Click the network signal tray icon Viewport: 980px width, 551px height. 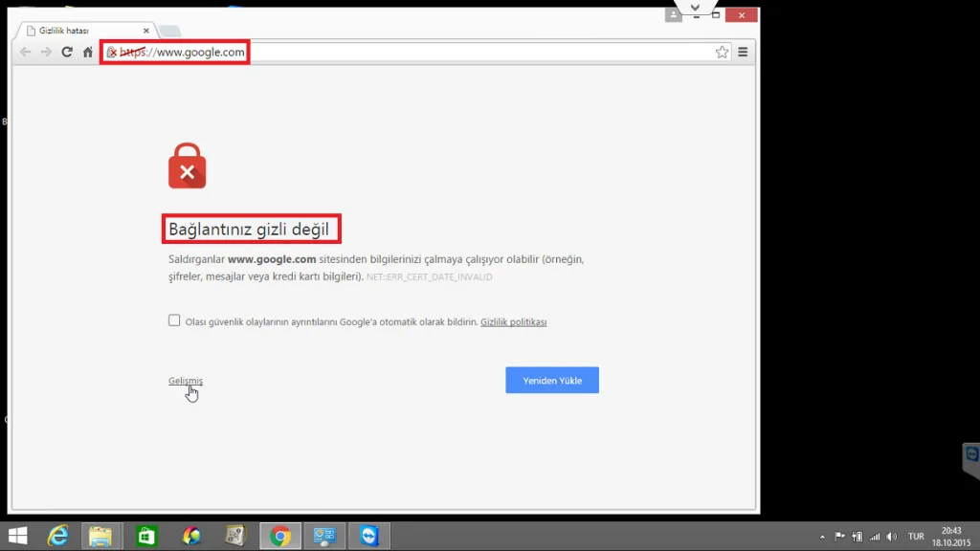click(875, 537)
